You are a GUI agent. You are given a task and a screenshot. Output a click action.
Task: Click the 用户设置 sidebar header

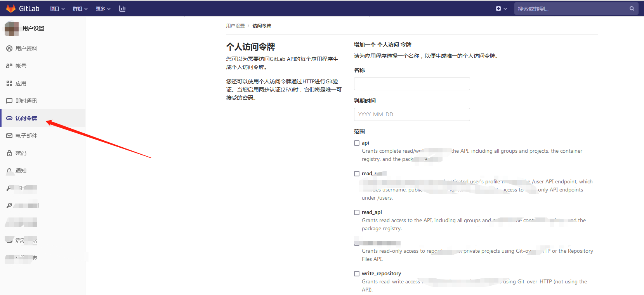(33, 28)
